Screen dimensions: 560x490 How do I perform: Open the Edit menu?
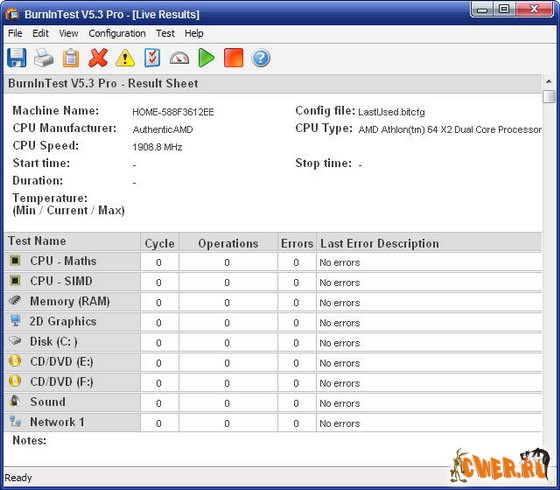point(40,33)
